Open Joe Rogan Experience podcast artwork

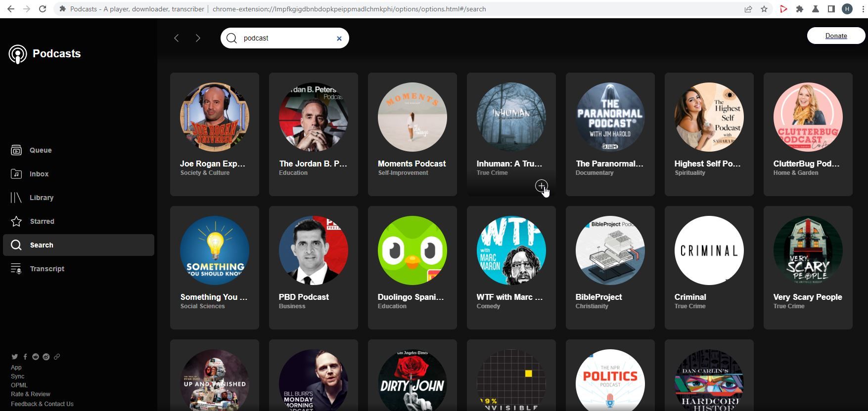[215, 117]
